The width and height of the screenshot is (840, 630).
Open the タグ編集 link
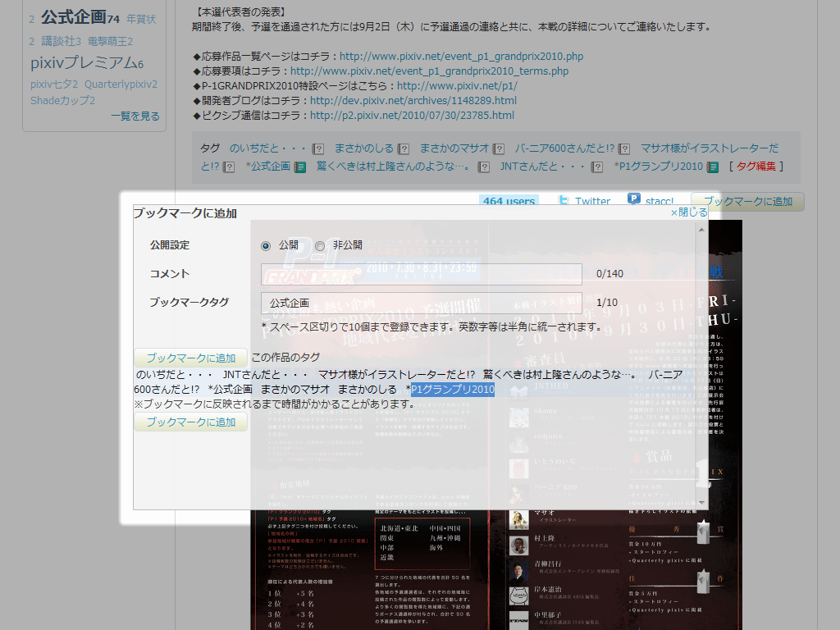pyautogui.click(x=756, y=167)
